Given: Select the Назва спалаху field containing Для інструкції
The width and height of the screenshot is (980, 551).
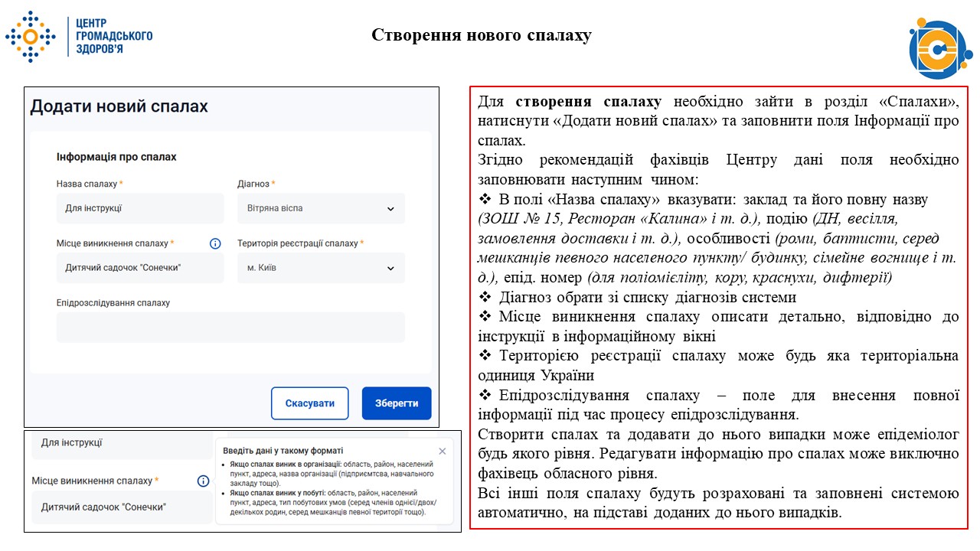Looking at the screenshot, I should point(140,208).
